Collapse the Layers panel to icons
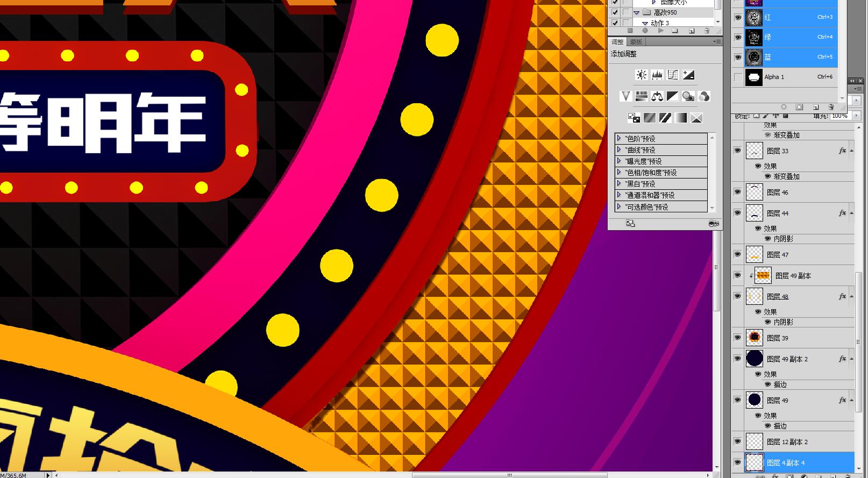The height and width of the screenshot is (478, 868). click(x=852, y=81)
